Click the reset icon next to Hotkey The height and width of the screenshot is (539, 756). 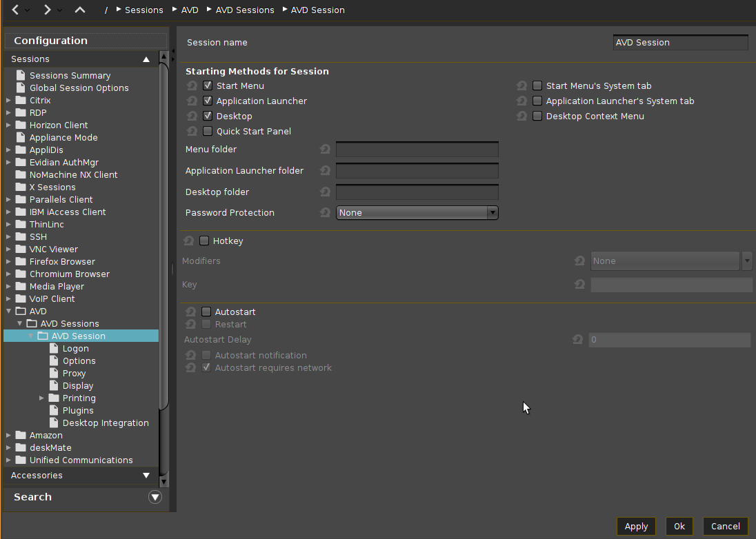[x=188, y=241]
